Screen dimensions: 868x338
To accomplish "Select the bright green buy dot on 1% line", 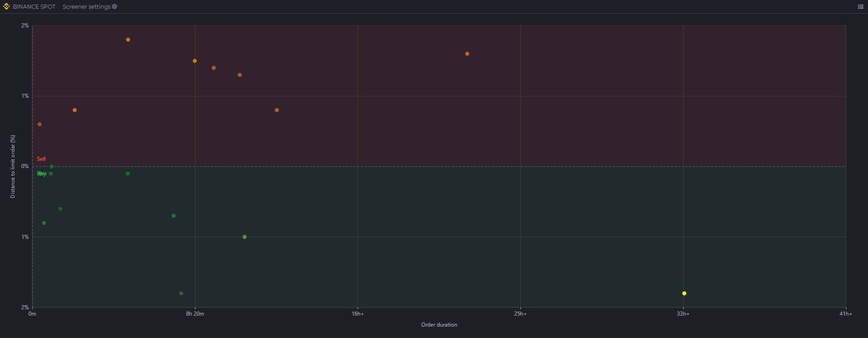I will tap(244, 237).
